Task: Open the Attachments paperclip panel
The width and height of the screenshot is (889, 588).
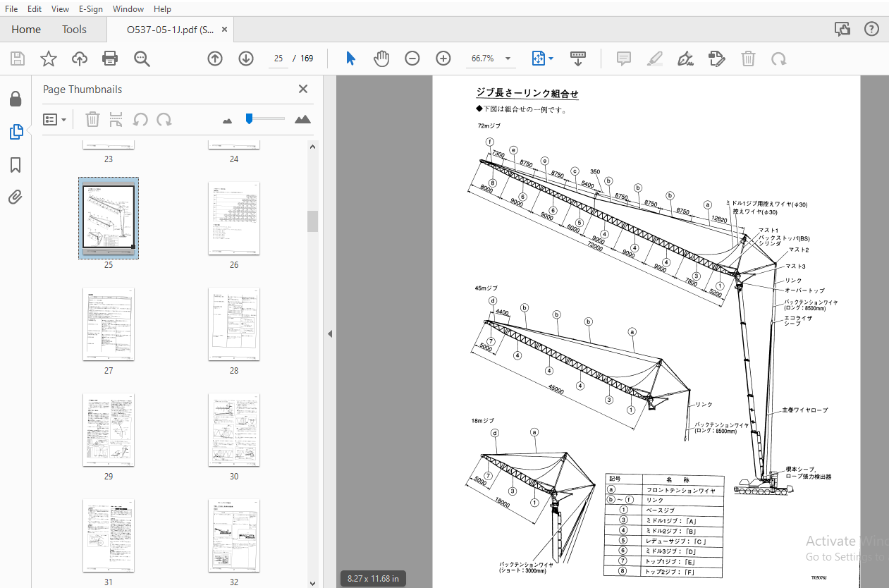Action: point(16,197)
